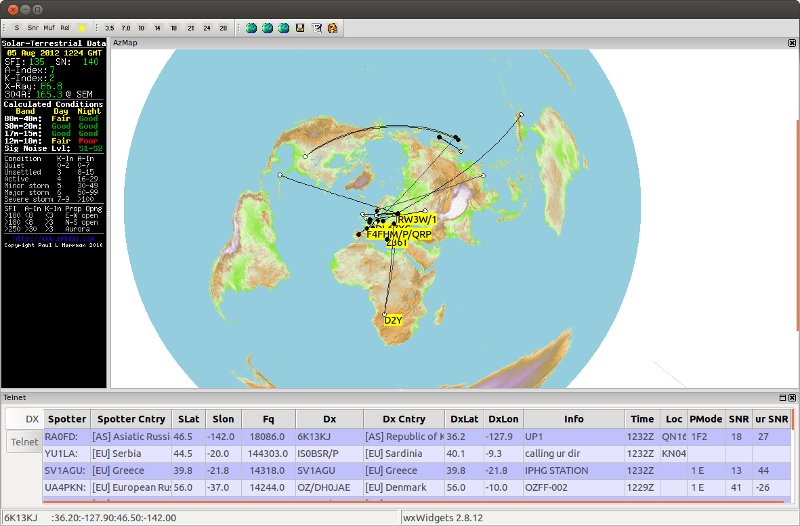Click the floppy disk save icon
The height and width of the screenshot is (526, 800).
300,28
